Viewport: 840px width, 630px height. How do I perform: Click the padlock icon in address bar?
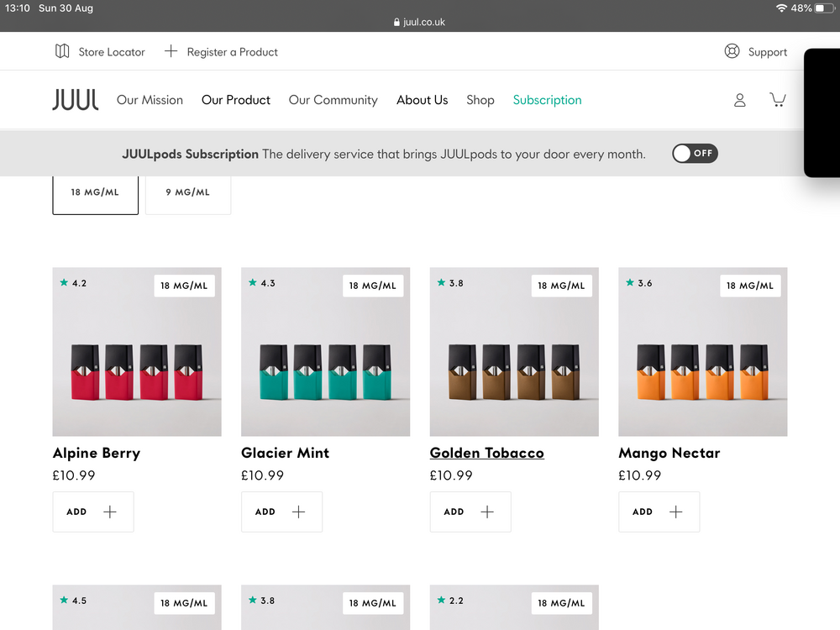tap(396, 23)
